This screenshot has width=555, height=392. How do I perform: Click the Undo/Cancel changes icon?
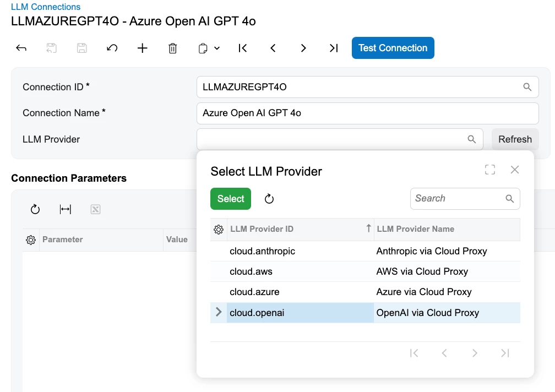click(112, 48)
